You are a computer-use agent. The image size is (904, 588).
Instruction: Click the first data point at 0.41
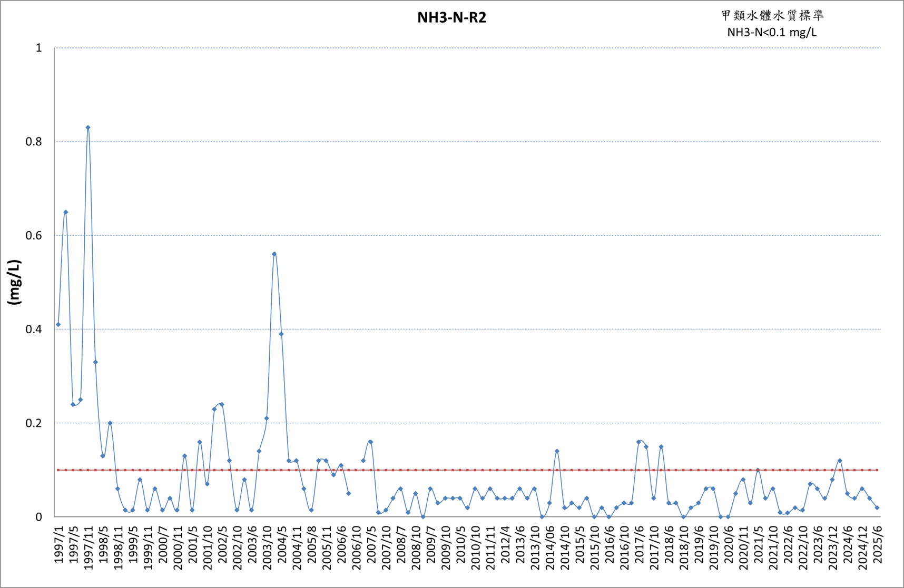tap(58, 324)
